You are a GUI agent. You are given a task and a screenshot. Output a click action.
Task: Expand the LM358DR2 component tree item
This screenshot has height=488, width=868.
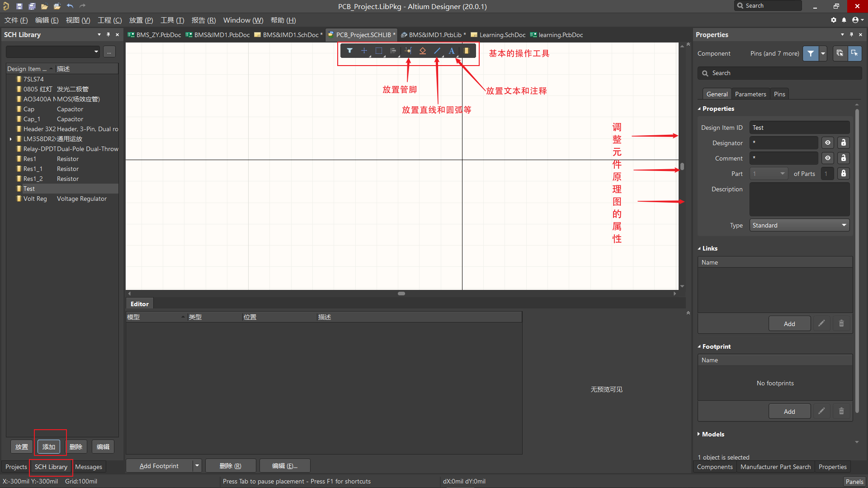[10, 139]
